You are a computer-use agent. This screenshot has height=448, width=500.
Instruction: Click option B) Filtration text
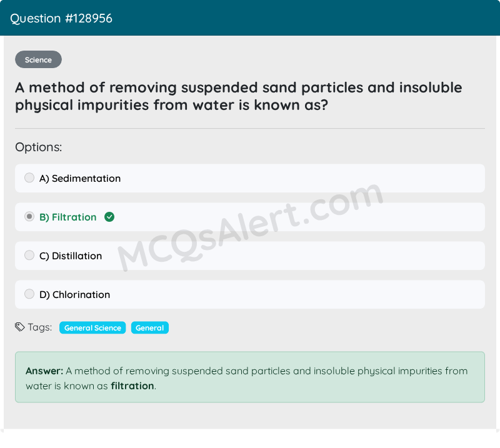click(x=68, y=217)
